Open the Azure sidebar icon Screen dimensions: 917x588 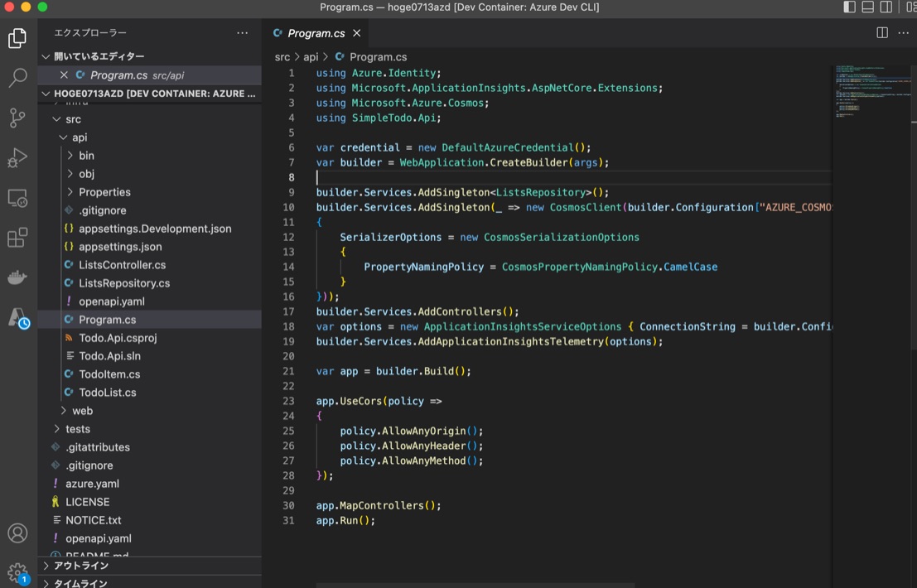18,316
